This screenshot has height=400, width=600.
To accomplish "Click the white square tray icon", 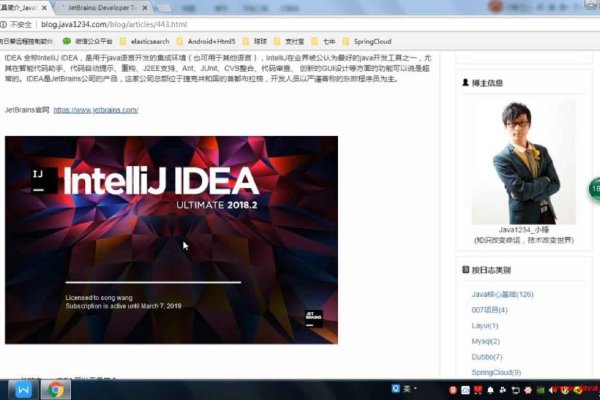I will click(x=465, y=390).
